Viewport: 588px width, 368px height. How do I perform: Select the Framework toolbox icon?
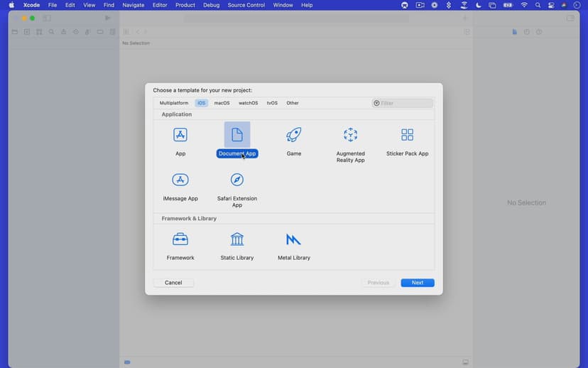click(180, 239)
